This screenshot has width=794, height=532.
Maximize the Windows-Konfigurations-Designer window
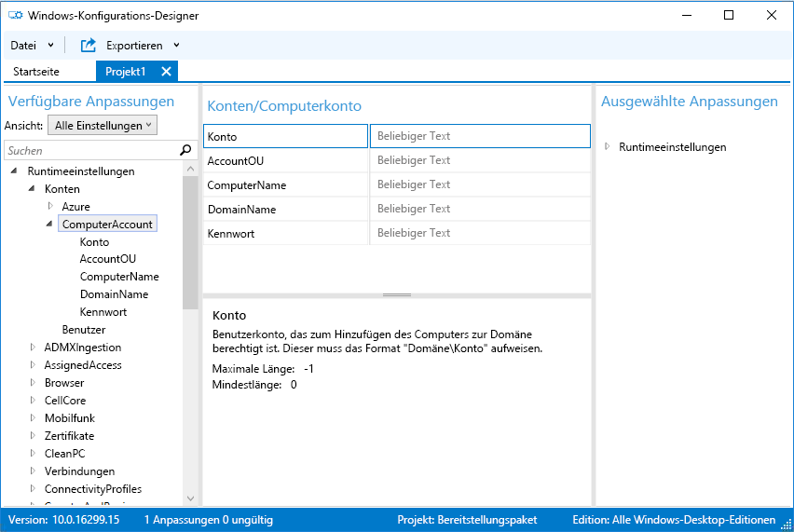point(729,15)
